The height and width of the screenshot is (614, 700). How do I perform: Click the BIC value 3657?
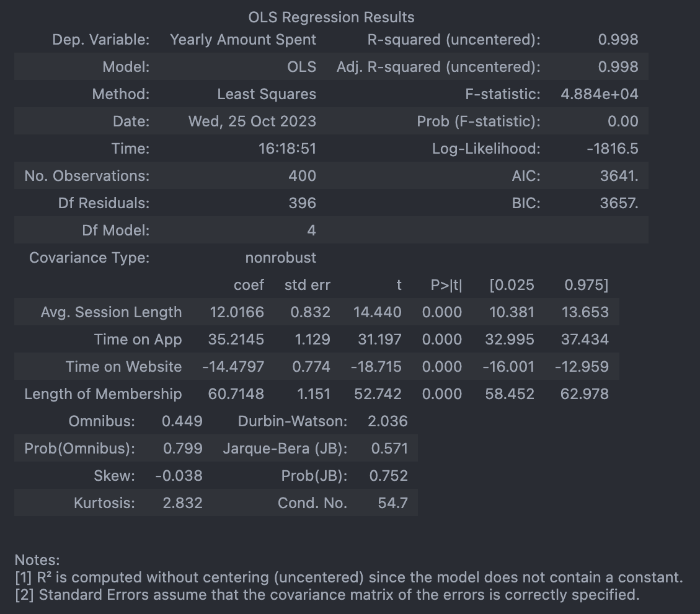[x=619, y=203]
